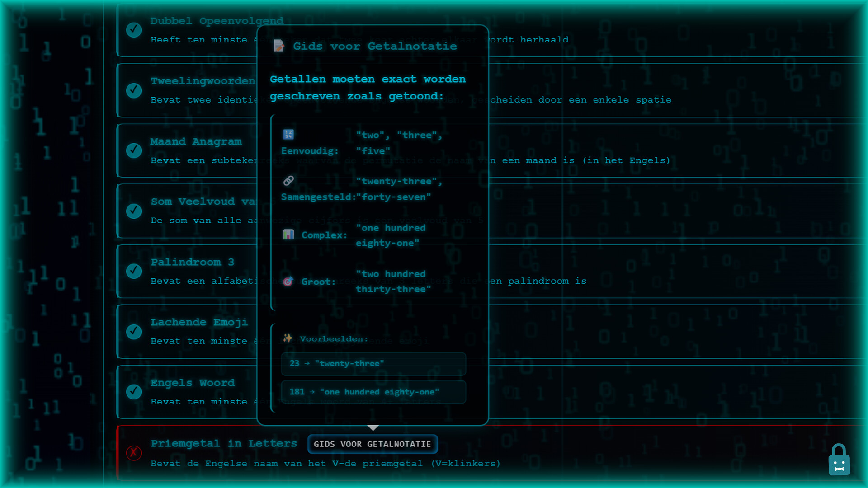Click the checkmark for Dubbel Opeenvolgend rule
The width and height of the screenshot is (868, 488).
click(x=134, y=30)
